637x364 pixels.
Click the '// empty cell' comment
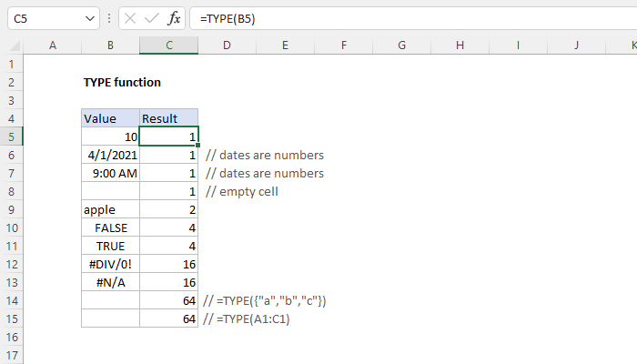point(242,192)
